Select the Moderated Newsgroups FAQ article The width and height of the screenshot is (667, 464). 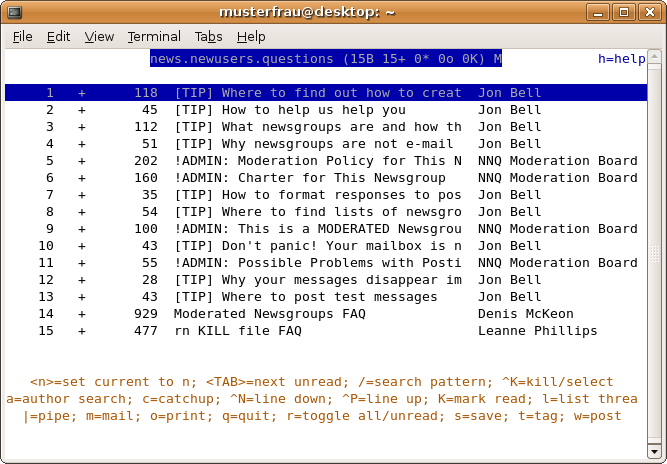point(269,314)
